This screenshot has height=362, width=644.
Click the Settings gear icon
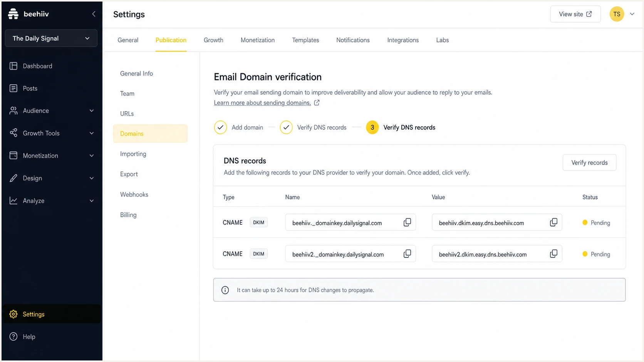[13, 314]
